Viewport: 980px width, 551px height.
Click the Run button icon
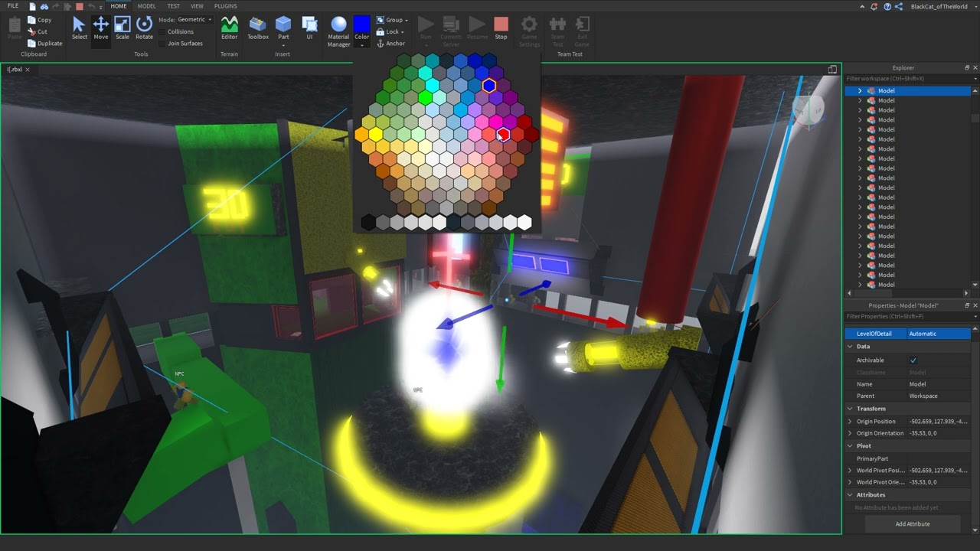click(426, 25)
